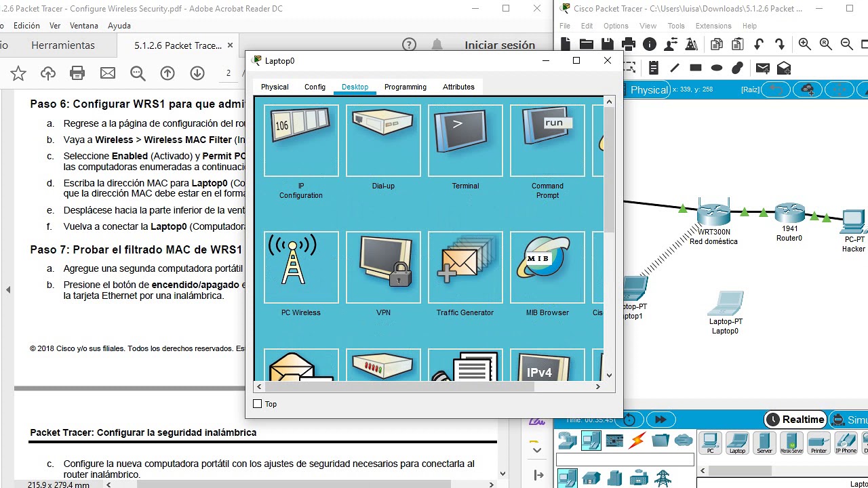This screenshot has height=488, width=868.
Task: Click Paste icon in Packet Tracer toolbar
Action: [x=737, y=44]
